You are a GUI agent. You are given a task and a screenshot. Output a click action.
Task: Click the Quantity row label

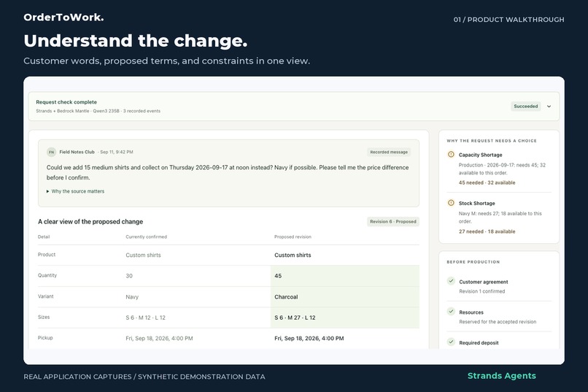[x=47, y=275]
